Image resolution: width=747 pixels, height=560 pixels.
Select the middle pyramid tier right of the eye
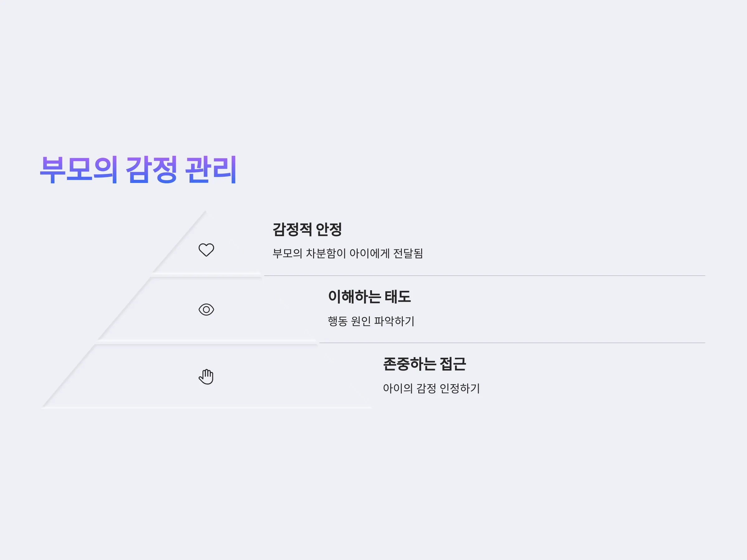click(257, 310)
